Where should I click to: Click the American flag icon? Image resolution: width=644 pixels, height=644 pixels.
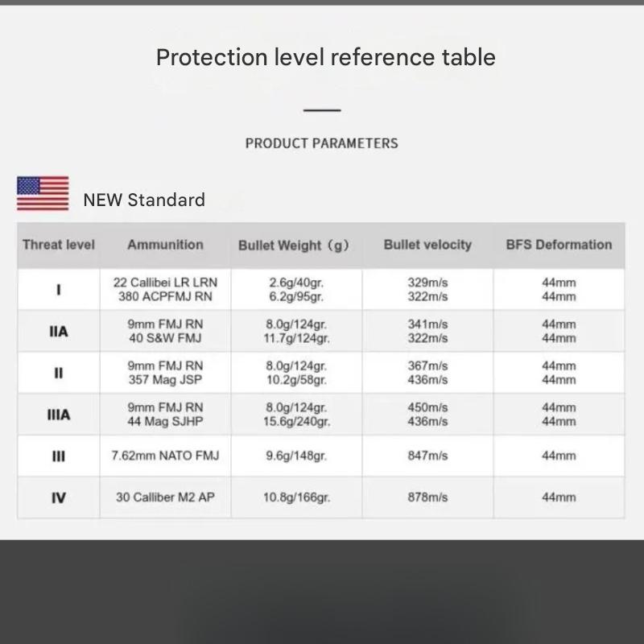coord(43,193)
